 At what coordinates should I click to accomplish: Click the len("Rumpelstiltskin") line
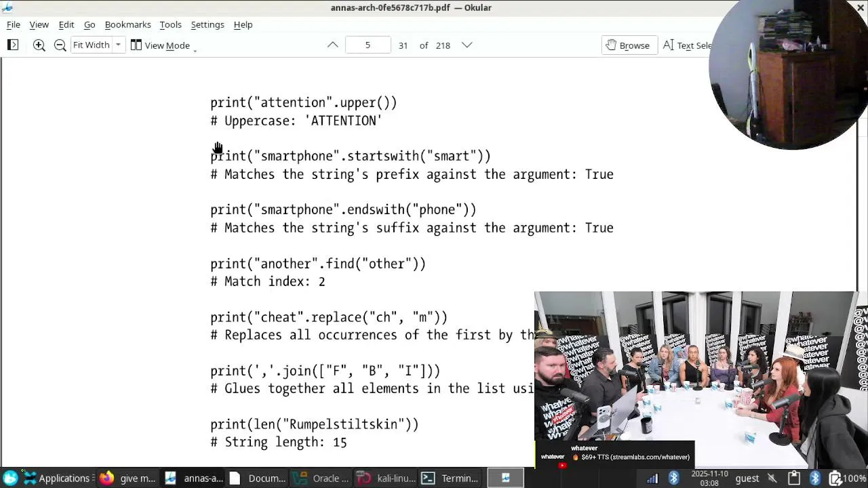click(315, 424)
